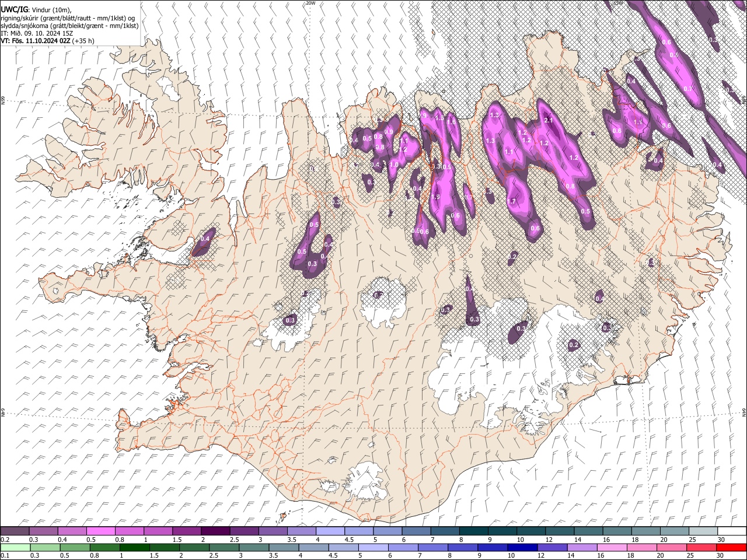Image resolution: width=747 pixels, height=560 pixels.
Task: Click the '1.7' snowfall value on the map
Action: [x=512, y=201]
